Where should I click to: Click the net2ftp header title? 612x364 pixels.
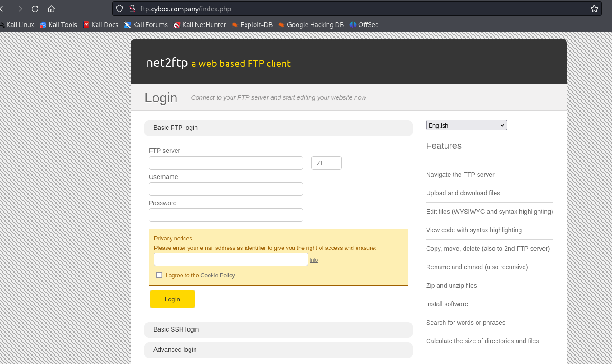pyautogui.click(x=167, y=63)
